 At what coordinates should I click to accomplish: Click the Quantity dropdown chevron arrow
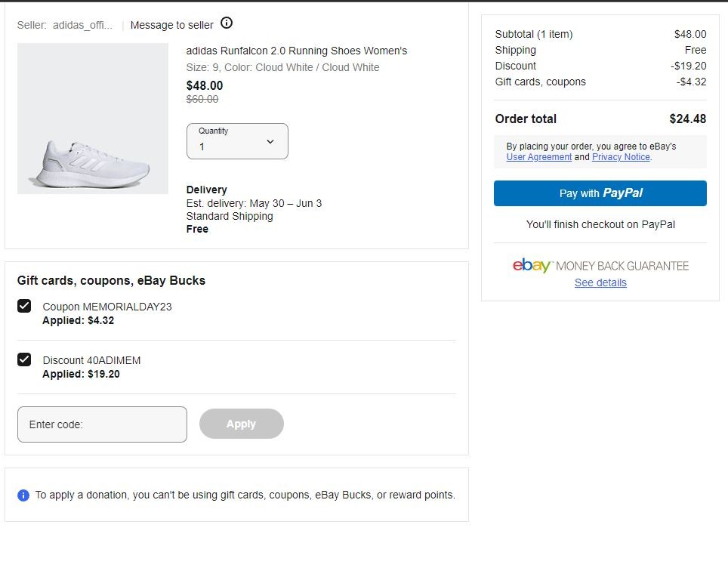click(270, 142)
